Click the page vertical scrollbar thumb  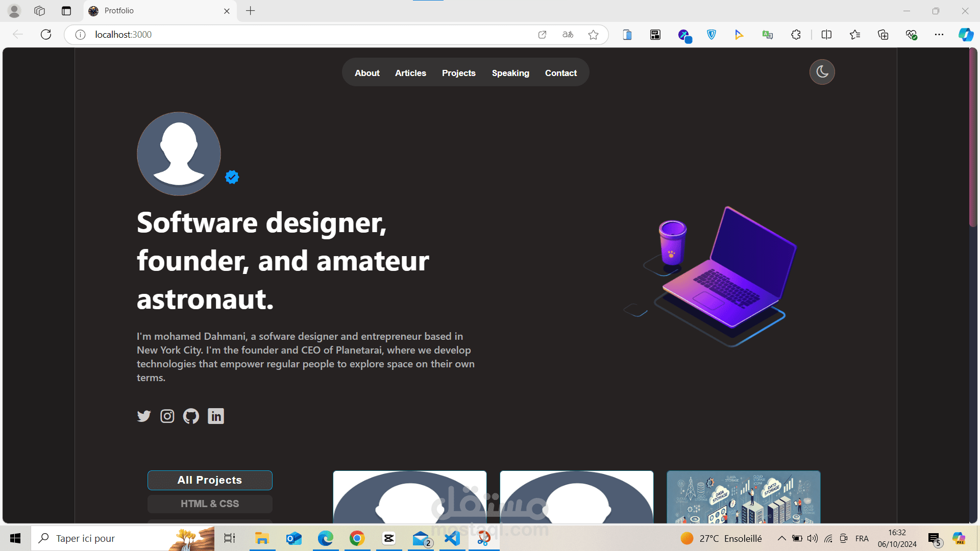[973, 138]
